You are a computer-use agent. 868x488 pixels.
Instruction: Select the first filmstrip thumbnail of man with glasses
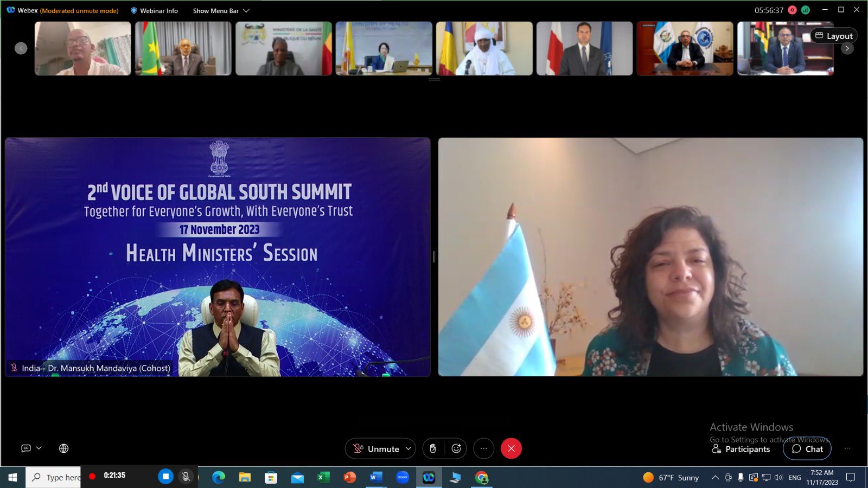click(x=82, y=48)
